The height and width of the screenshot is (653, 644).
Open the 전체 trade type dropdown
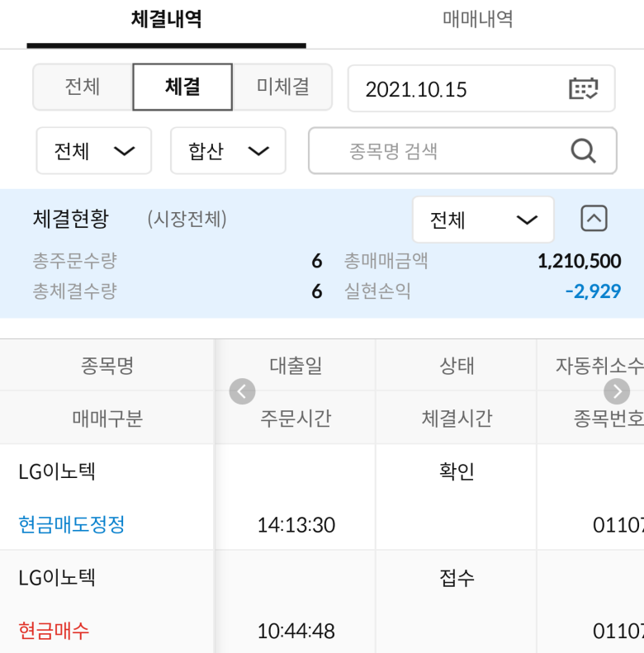[94, 151]
